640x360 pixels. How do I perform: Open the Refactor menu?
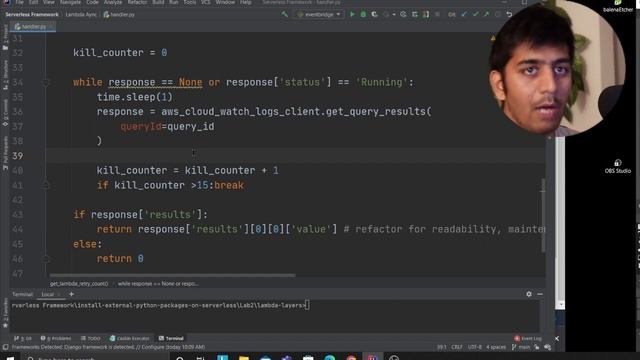[x=137, y=2]
